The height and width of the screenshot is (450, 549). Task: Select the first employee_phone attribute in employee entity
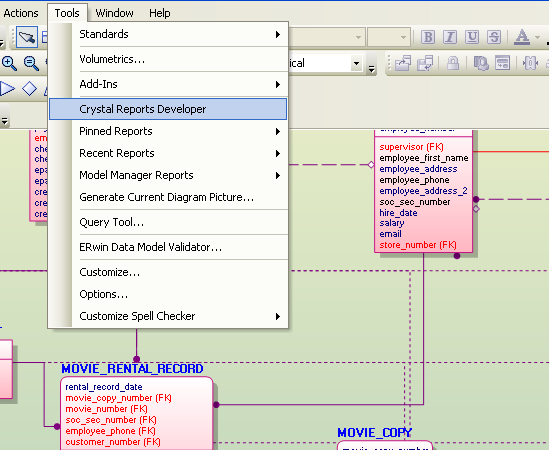tap(415, 180)
